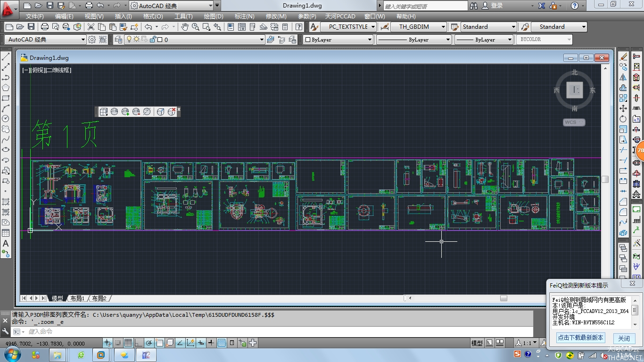The width and height of the screenshot is (644, 362).
Task: Open the 天河PCCAD menu
Action: 340,16
